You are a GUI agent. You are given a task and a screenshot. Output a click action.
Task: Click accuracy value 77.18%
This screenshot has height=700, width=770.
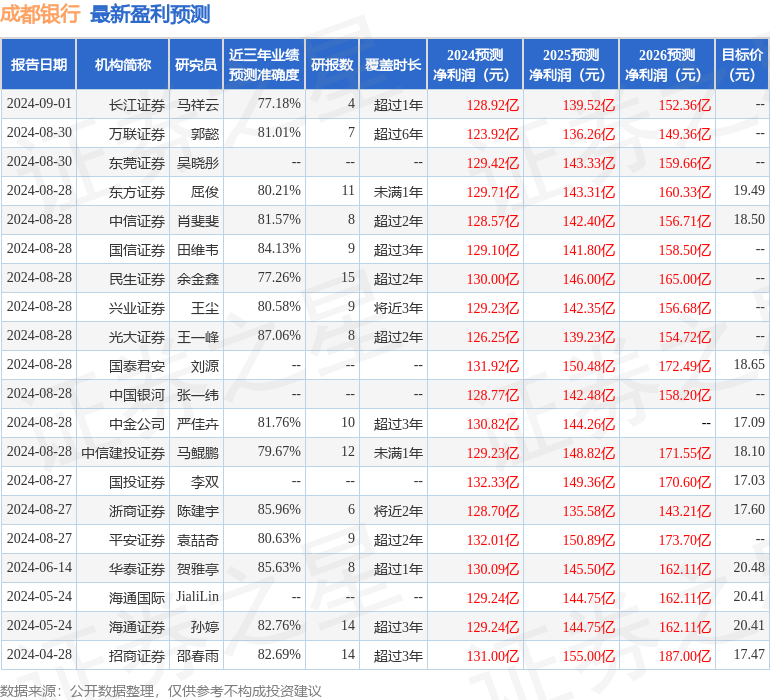coord(279,104)
